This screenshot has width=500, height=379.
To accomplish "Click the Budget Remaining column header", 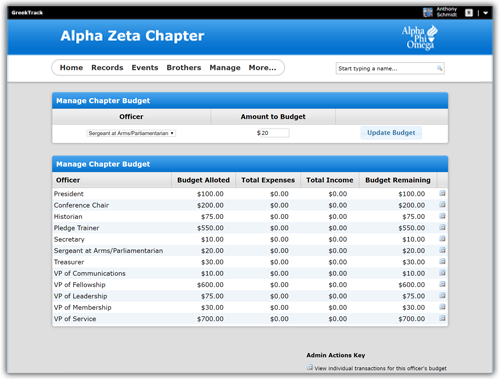I will pyautogui.click(x=398, y=180).
